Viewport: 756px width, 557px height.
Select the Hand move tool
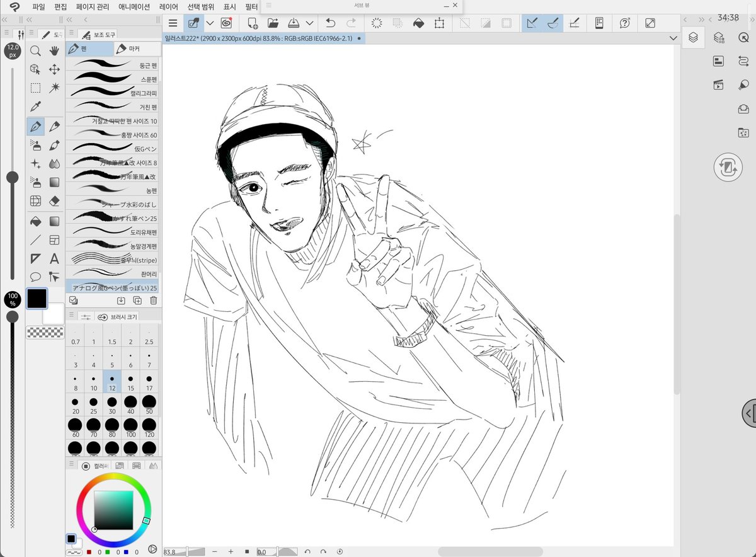(x=54, y=50)
